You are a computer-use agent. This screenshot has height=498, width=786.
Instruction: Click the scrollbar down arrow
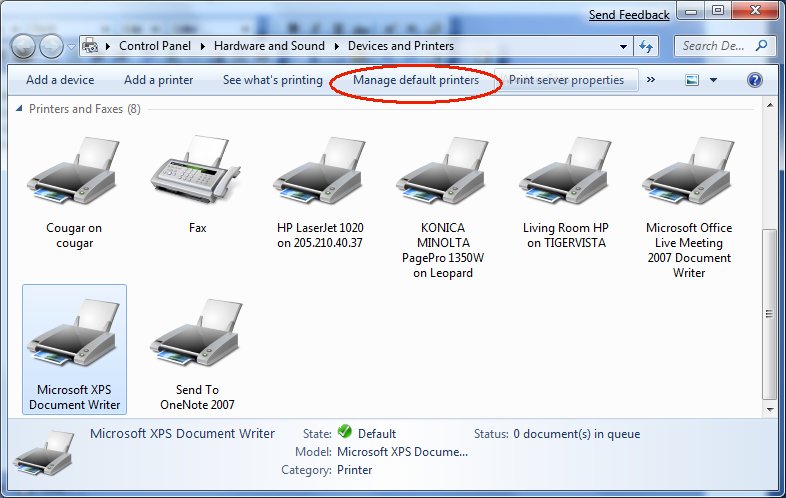(x=769, y=410)
